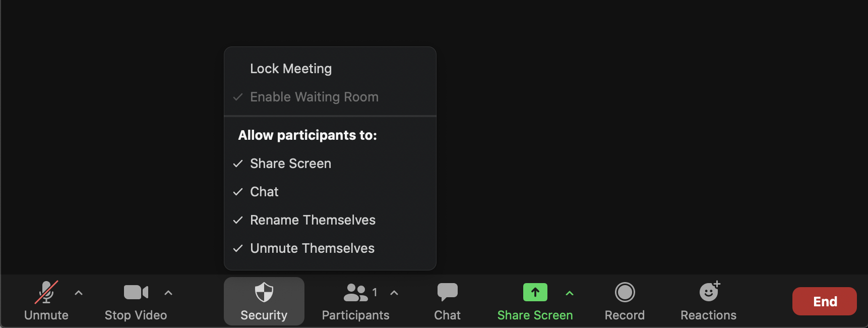This screenshot has height=328, width=868.
Task: Disable participants' Share Screen permission
Action: coord(290,163)
